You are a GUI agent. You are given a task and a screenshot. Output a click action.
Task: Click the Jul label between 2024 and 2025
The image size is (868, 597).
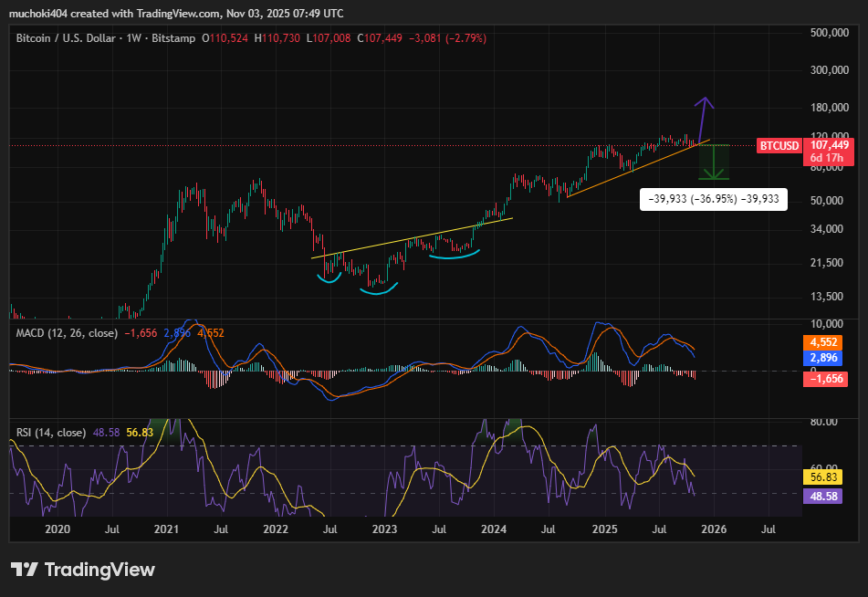click(548, 529)
